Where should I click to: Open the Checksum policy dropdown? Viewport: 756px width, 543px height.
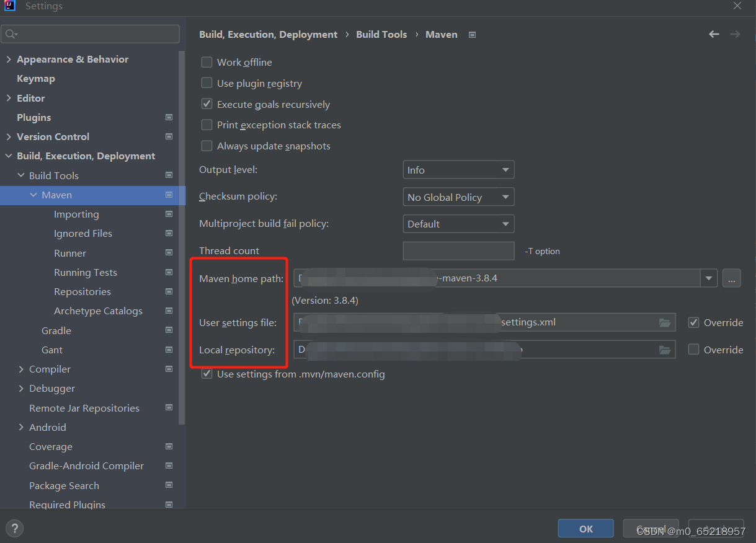point(458,197)
